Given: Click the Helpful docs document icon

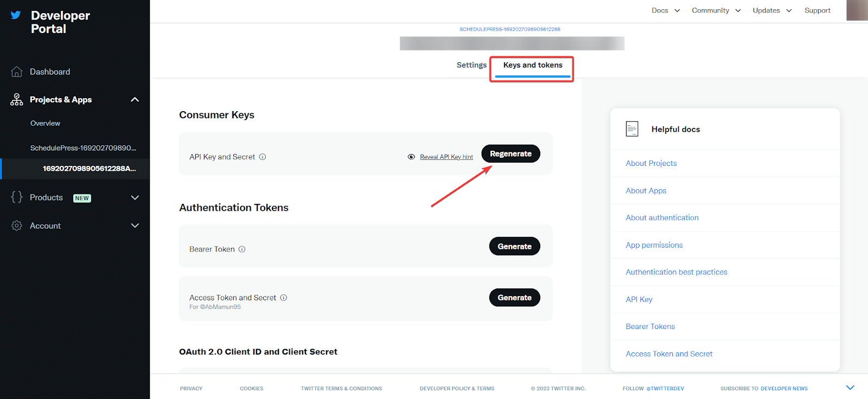Looking at the screenshot, I should (632, 129).
